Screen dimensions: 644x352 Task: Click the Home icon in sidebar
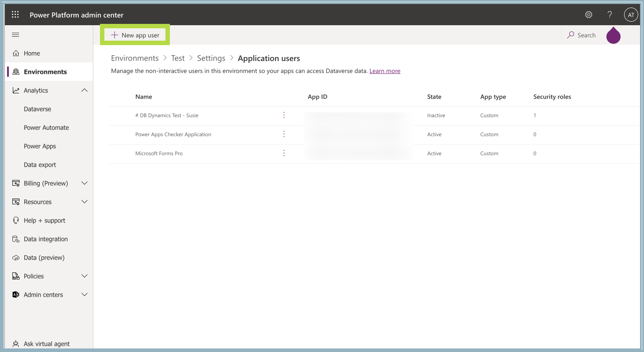pos(16,53)
